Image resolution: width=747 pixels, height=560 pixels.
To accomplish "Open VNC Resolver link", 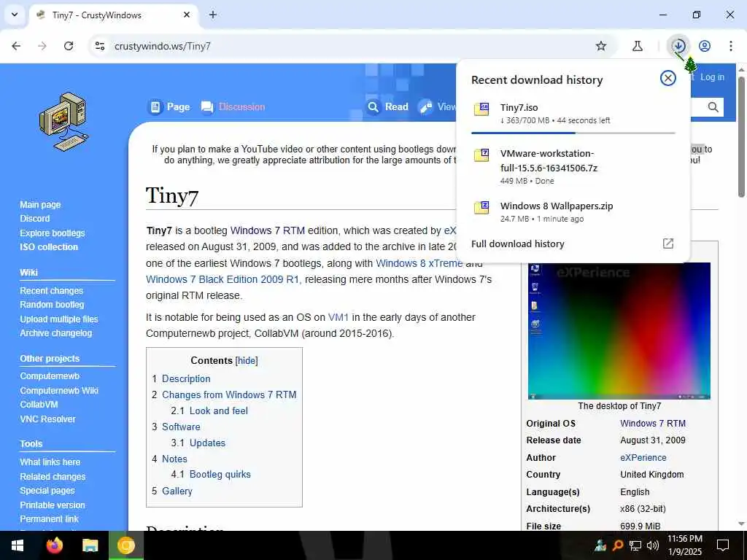I will (x=47, y=419).
